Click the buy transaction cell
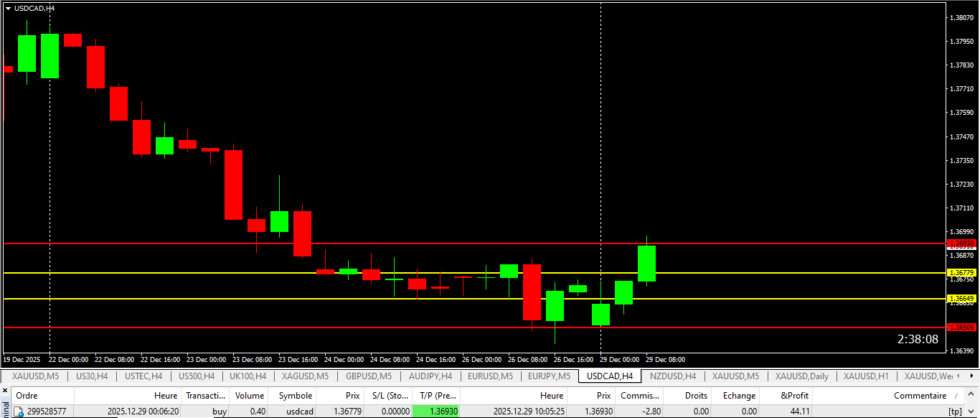980x418 pixels. click(219, 412)
